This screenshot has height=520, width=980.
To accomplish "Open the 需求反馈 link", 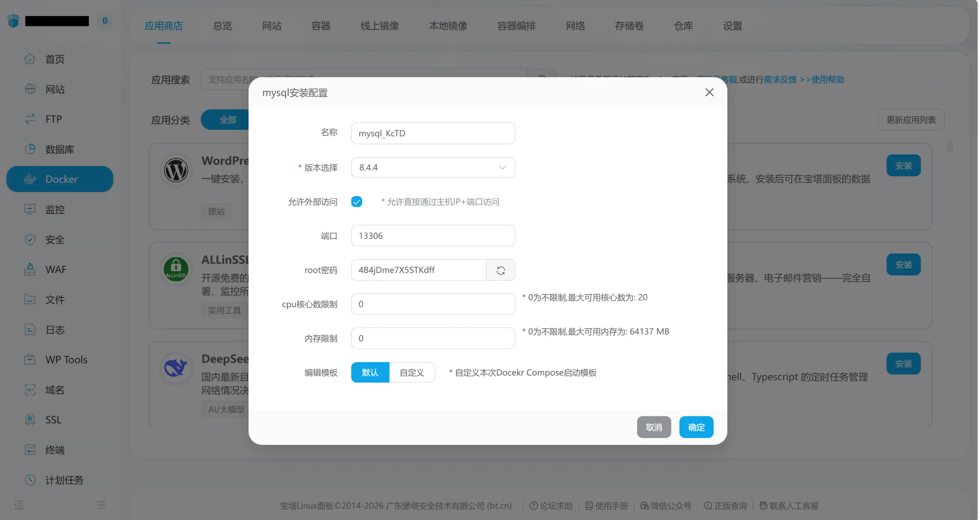I will tap(780, 80).
